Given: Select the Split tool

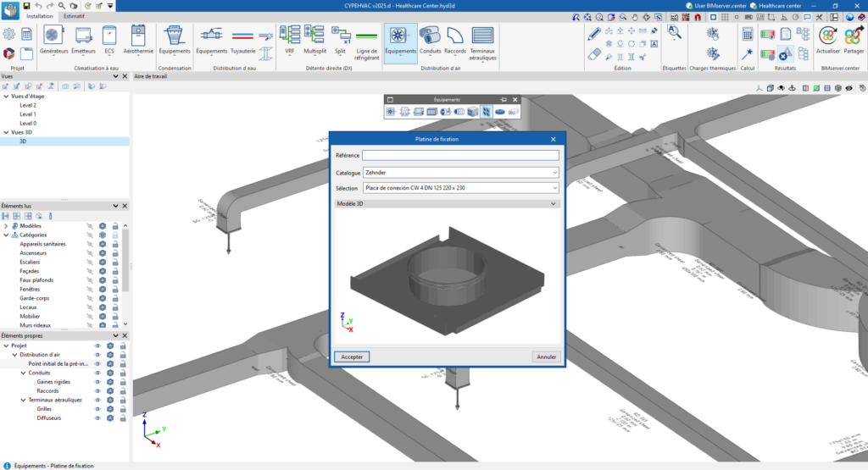Looking at the screenshot, I should (x=340, y=40).
